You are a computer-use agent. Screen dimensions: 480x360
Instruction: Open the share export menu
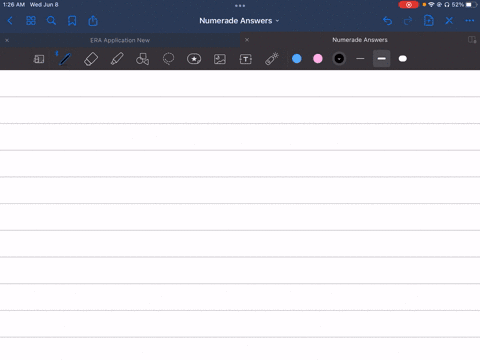tap(93, 21)
